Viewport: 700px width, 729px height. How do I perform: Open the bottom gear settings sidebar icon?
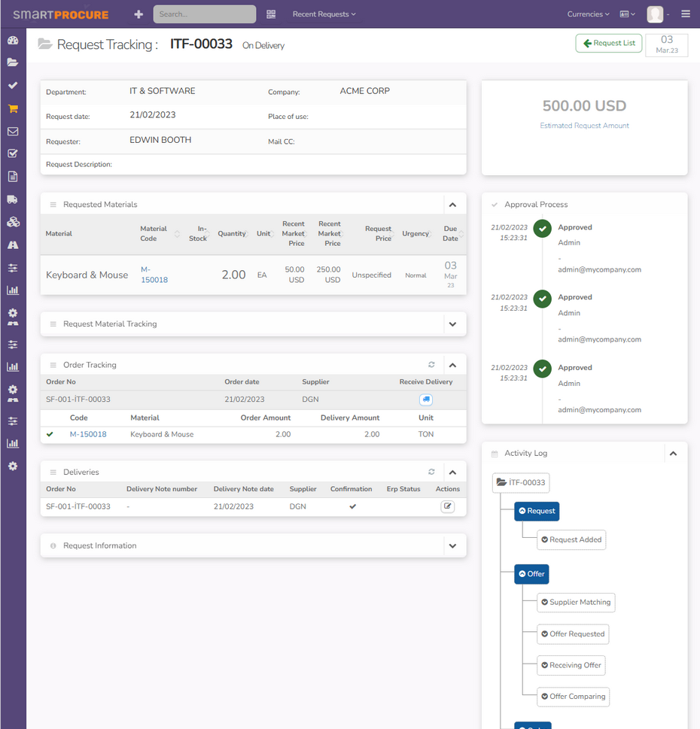(13, 466)
